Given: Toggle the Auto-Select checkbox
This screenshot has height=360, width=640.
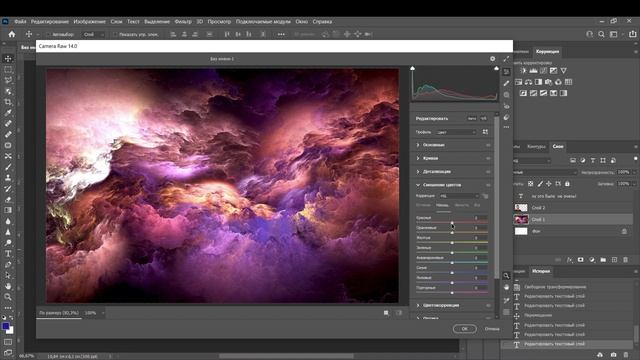Looking at the screenshot, I should pyautogui.click(x=49, y=35).
